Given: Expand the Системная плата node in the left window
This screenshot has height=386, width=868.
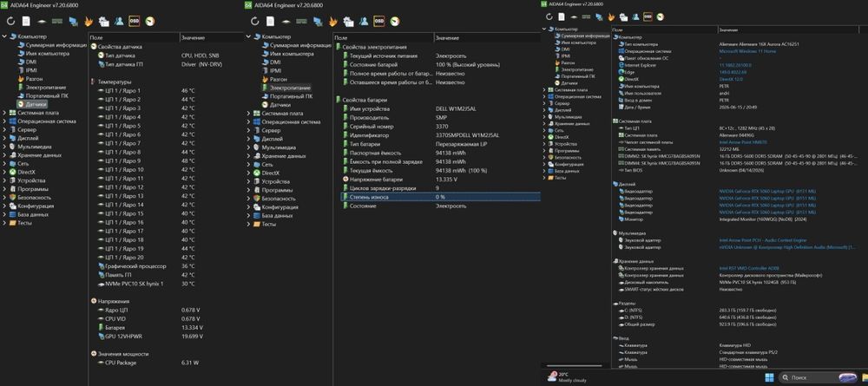Looking at the screenshot, I should (4, 113).
